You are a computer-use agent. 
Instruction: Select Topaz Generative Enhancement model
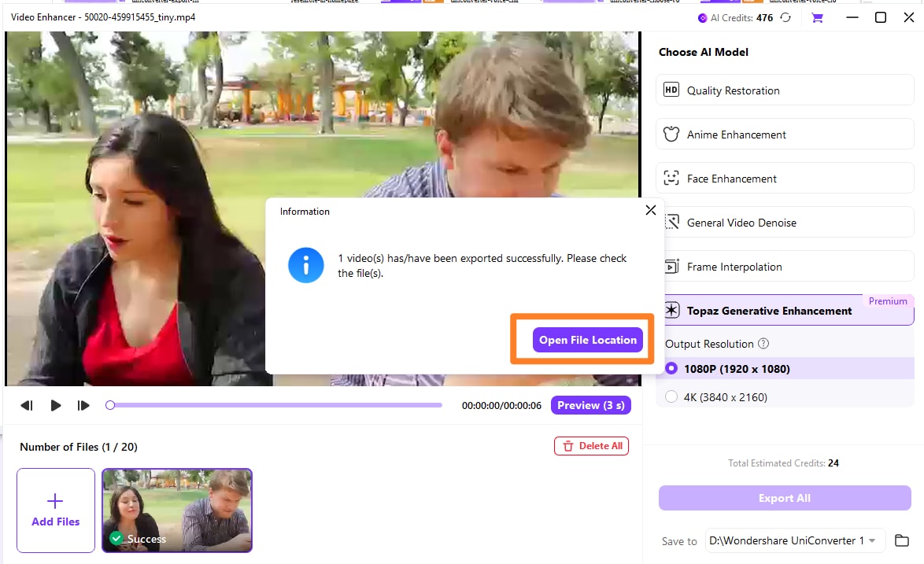[789, 310]
